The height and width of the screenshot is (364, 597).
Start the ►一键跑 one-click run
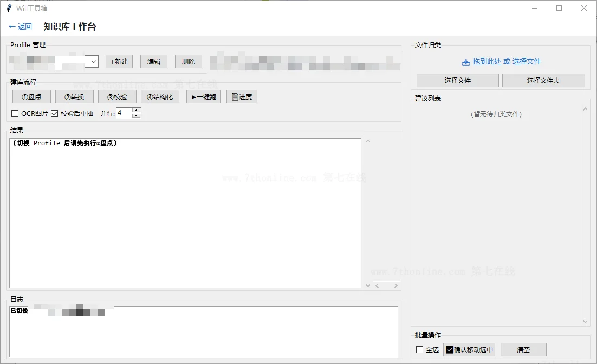click(204, 97)
